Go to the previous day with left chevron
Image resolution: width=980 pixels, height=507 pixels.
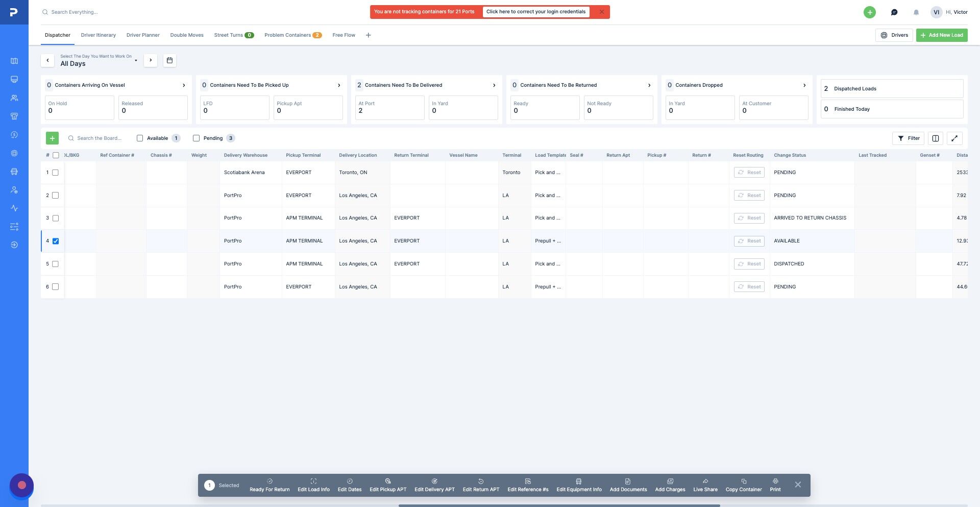pyautogui.click(x=47, y=60)
